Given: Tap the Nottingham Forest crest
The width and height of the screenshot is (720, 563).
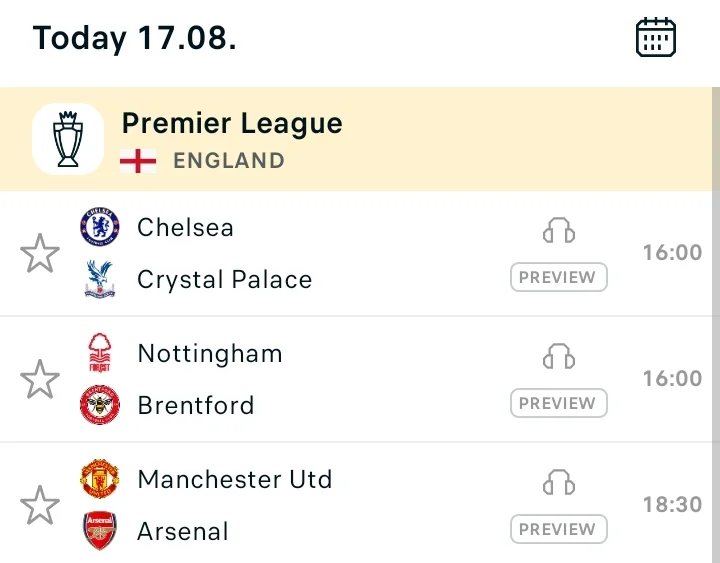Looking at the screenshot, I should (100, 353).
